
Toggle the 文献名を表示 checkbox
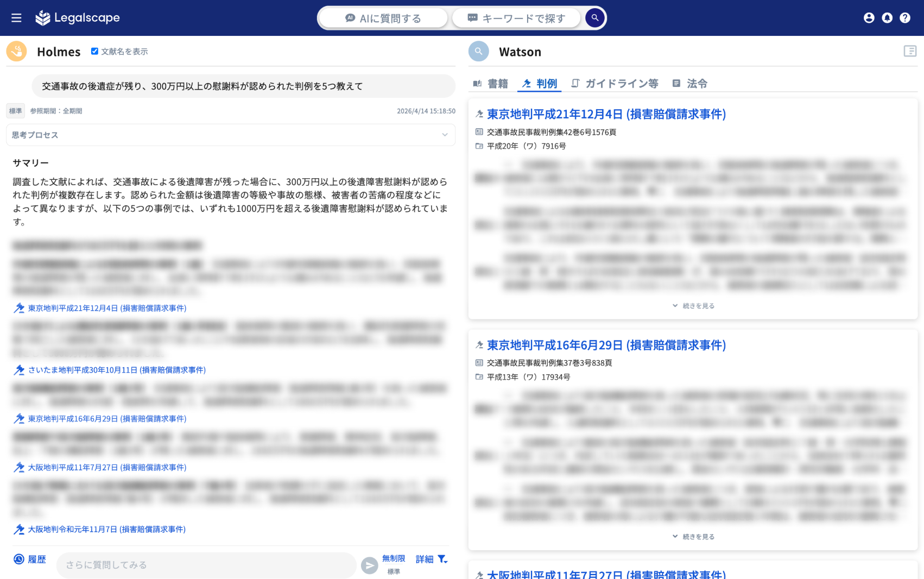(x=94, y=51)
